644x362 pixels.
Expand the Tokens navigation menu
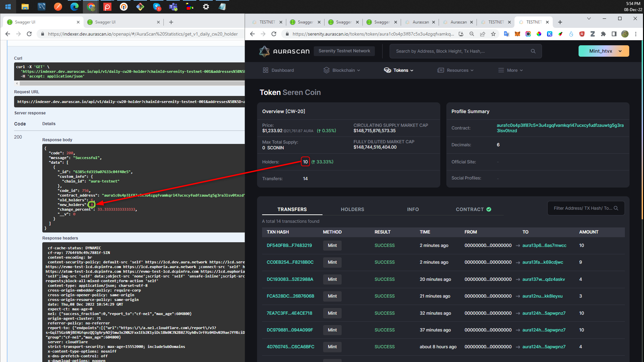tap(399, 70)
